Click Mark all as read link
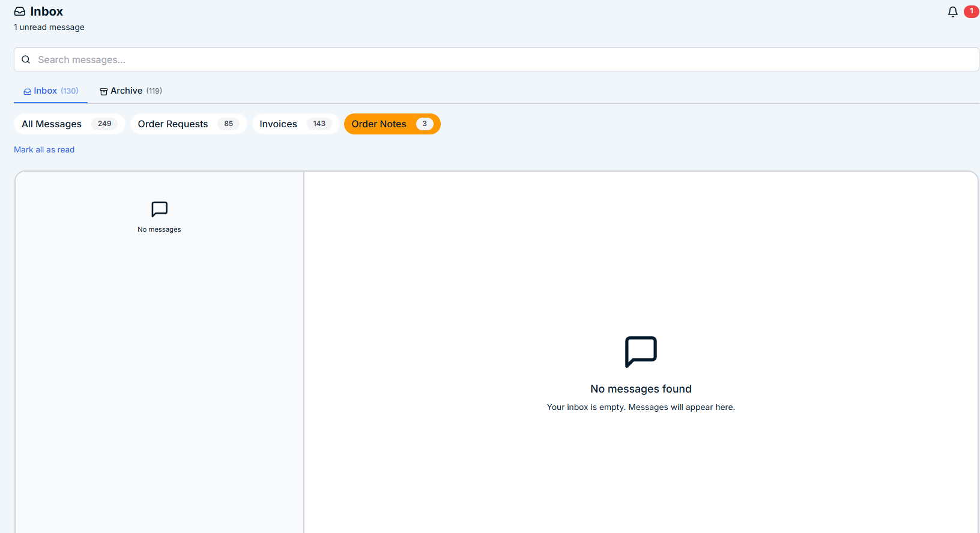Screen dimensions: 980x533 [44, 149]
